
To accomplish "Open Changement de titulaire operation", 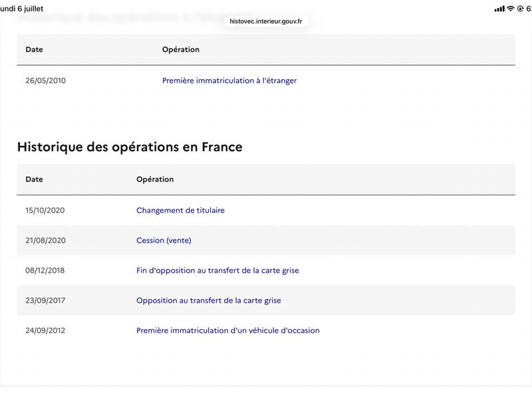I will 180,210.
